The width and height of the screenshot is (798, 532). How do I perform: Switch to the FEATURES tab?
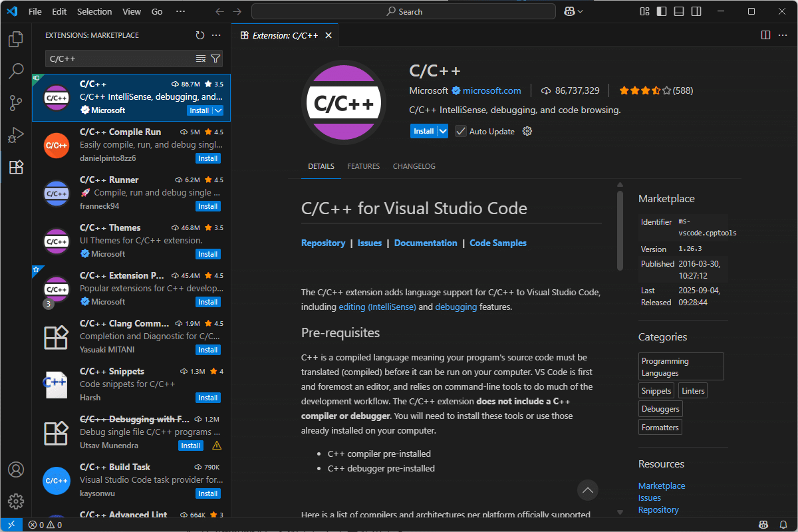tap(363, 166)
